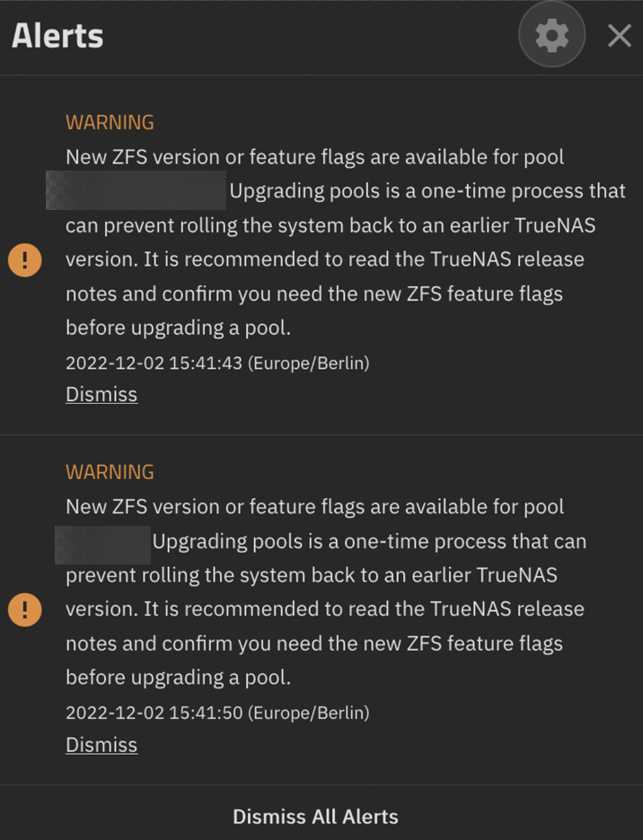This screenshot has width=643, height=840.
Task: Close the Alerts panel with the X
Action: 620,36
